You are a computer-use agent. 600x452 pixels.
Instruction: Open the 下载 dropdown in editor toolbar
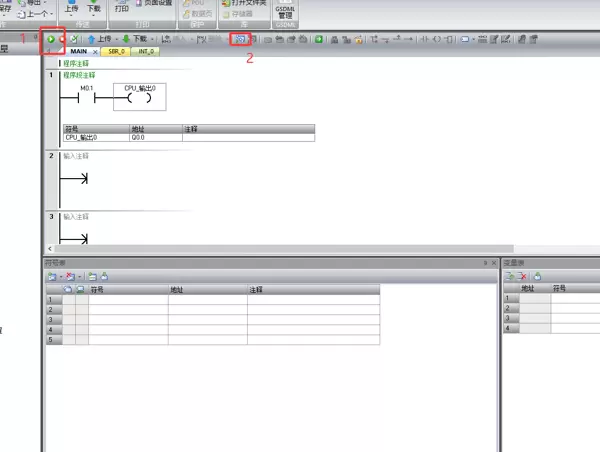pos(138,39)
